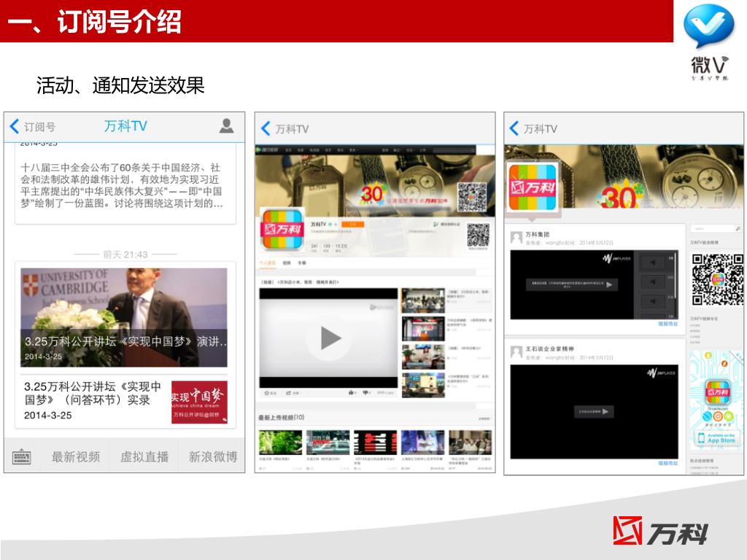Screen dimensions: 747x560
Task: Open the 新浪微博 menu
Action: 213,456
